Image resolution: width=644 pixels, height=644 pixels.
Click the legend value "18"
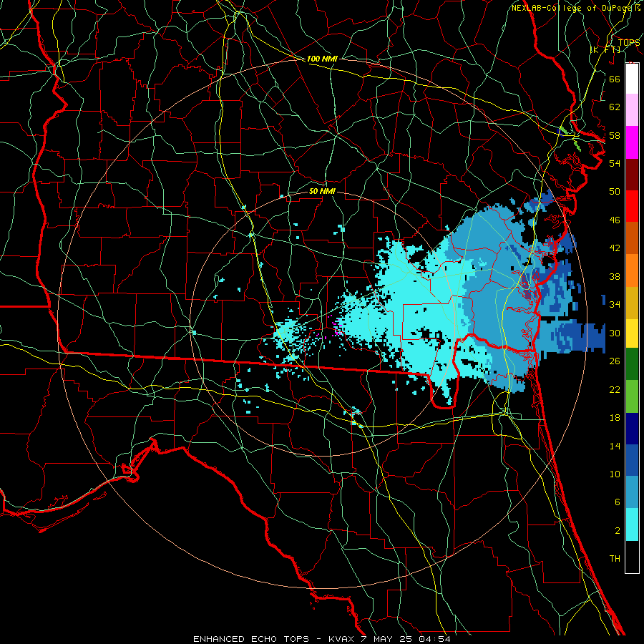615,418
